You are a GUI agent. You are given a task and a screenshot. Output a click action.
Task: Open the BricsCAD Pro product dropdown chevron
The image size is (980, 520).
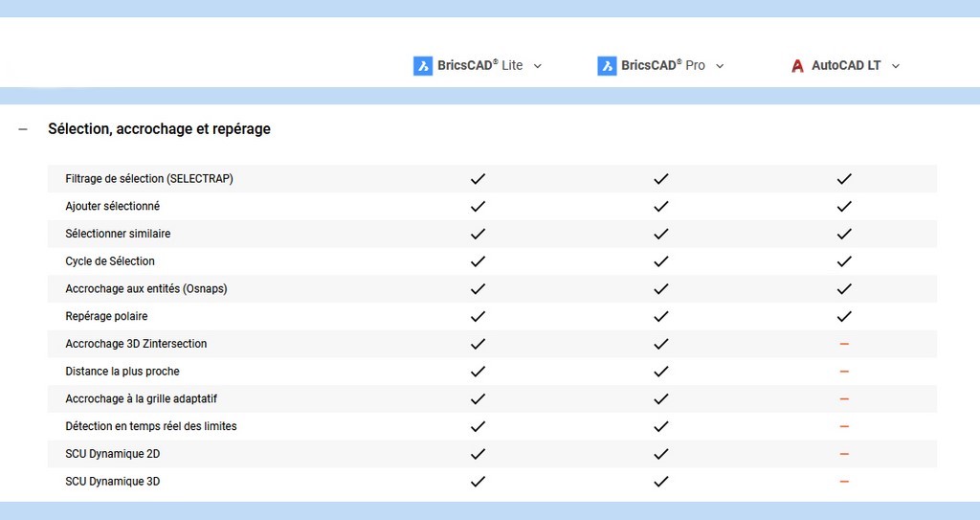(x=720, y=66)
